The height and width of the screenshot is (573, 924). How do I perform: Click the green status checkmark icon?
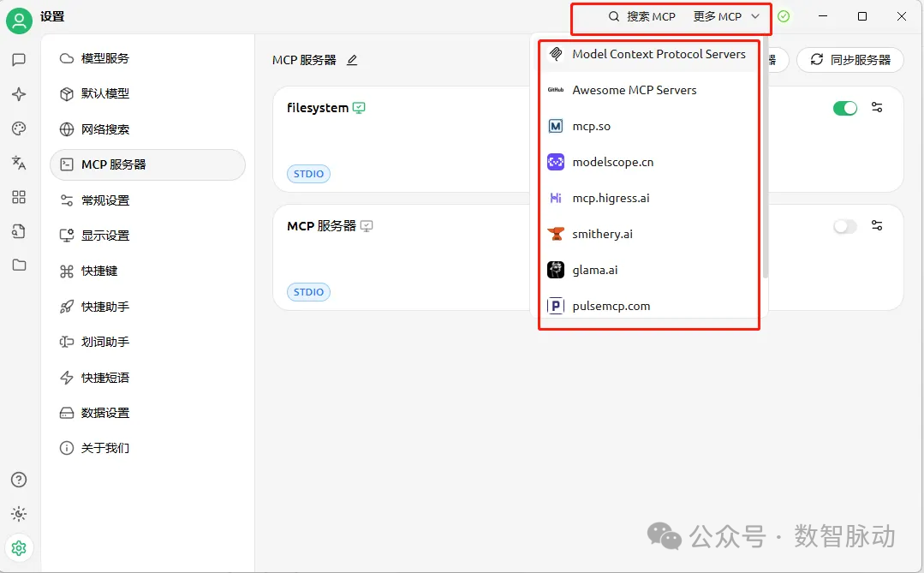coord(784,16)
